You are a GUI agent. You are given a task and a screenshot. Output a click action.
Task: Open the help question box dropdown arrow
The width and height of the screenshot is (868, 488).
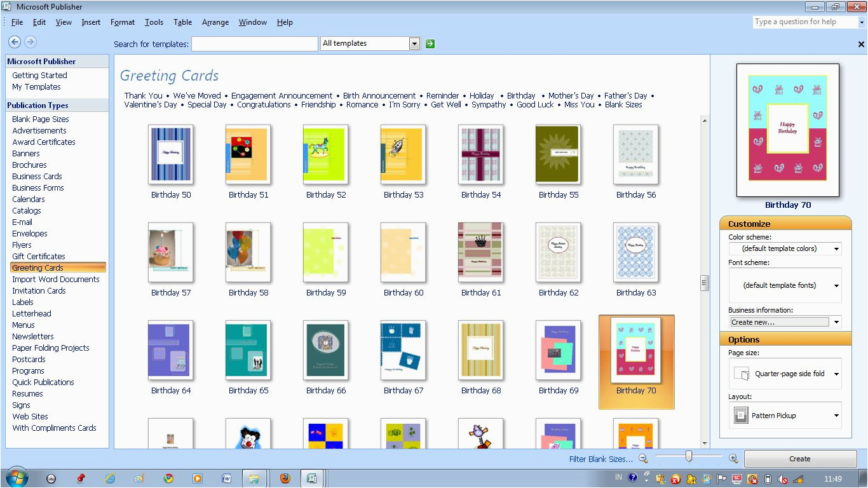click(x=862, y=22)
